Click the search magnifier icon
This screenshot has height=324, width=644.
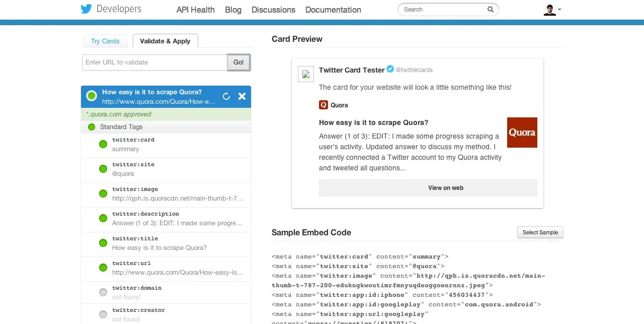point(490,9)
